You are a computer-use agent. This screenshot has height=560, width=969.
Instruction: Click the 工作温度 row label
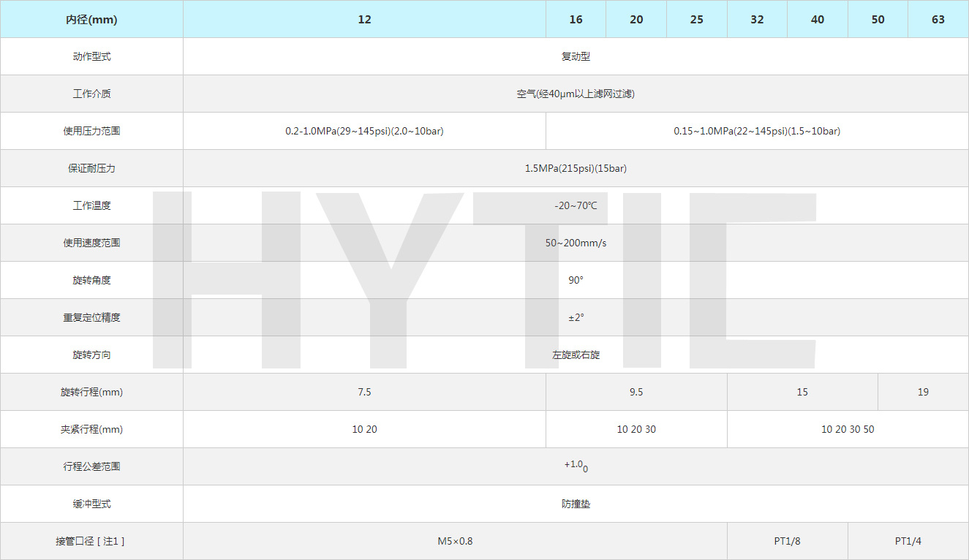click(x=91, y=205)
